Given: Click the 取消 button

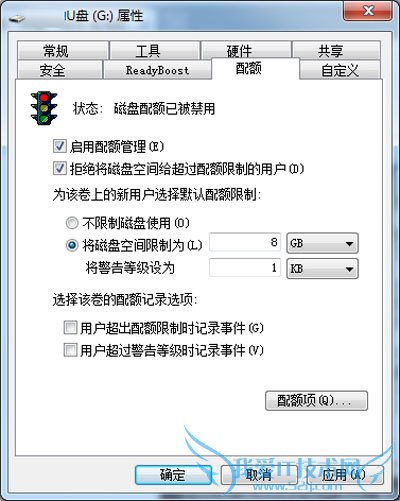Looking at the screenshot, I should click(259, 475).
